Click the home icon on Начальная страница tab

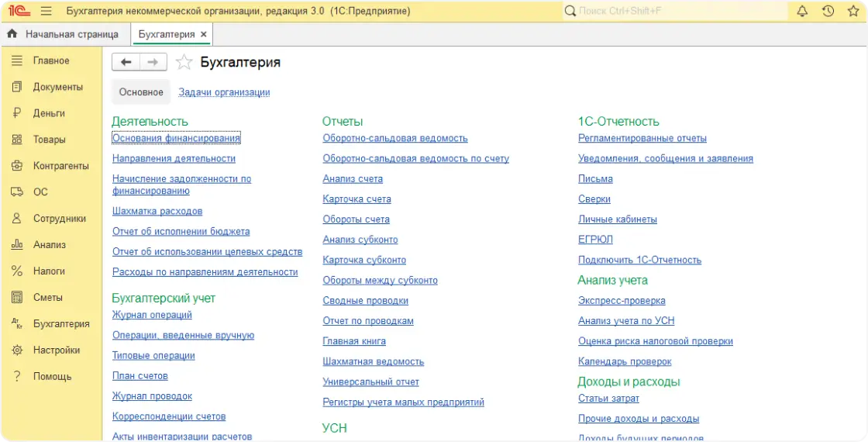coord(12,34)
